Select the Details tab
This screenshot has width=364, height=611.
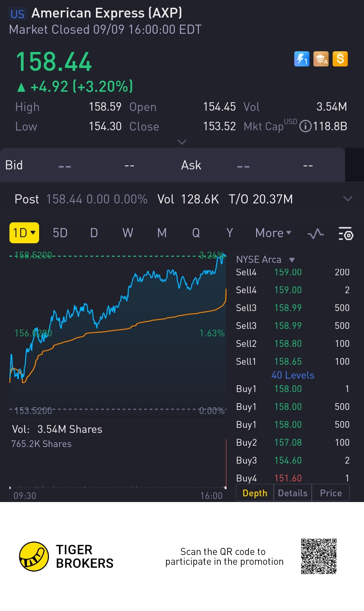click(293, 493)
